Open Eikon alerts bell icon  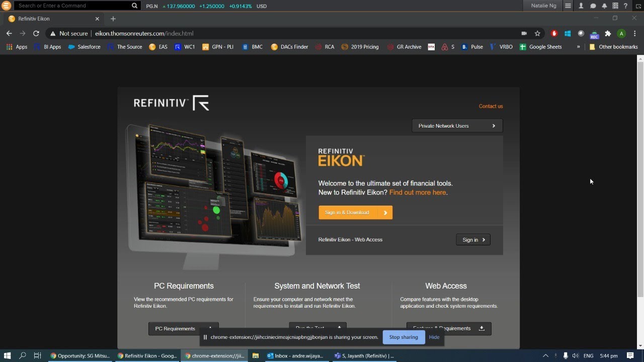click(604, 6)
